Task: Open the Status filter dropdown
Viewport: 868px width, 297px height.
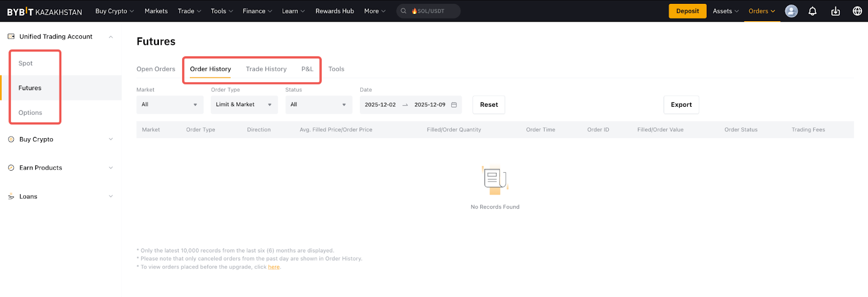Action: point(318,105)
